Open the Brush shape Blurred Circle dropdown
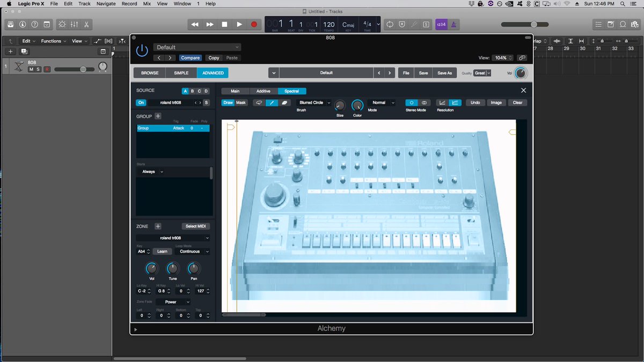This screenshot has height=362, width=644. point(314,102)
